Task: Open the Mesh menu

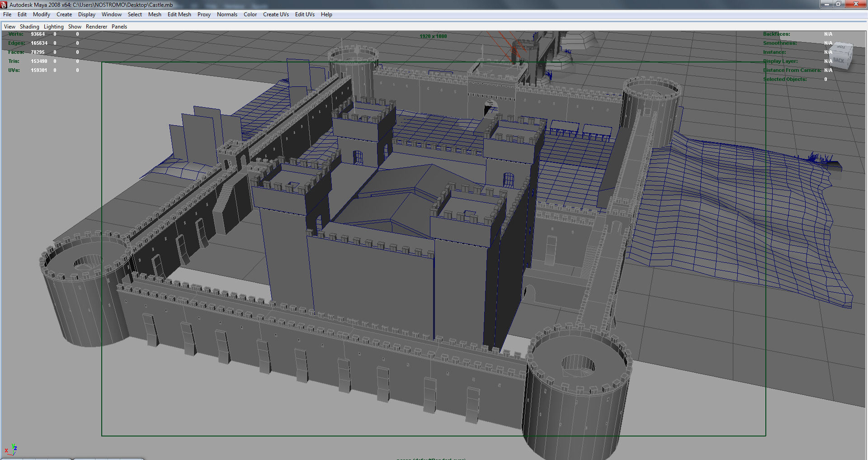Action: 155,14
